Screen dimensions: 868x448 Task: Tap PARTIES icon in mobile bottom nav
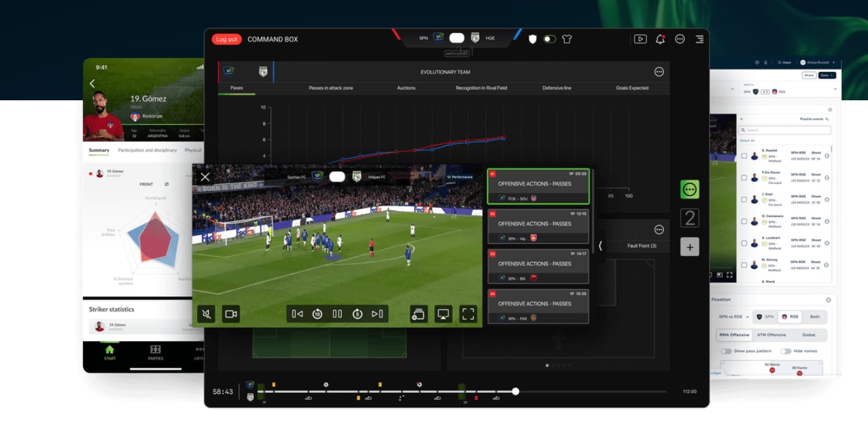coord(155,352)
